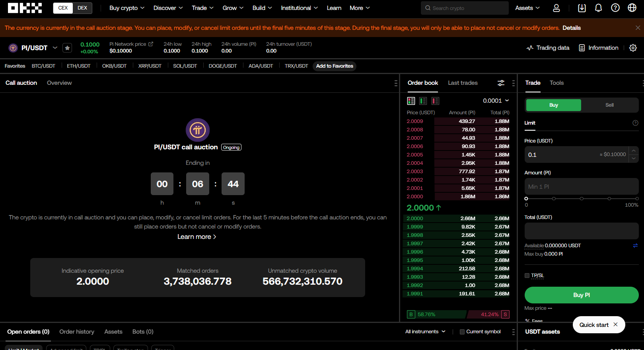Switch to CEX mode
The width and height of the screenshot is (644, 350).
click(63, 8)
